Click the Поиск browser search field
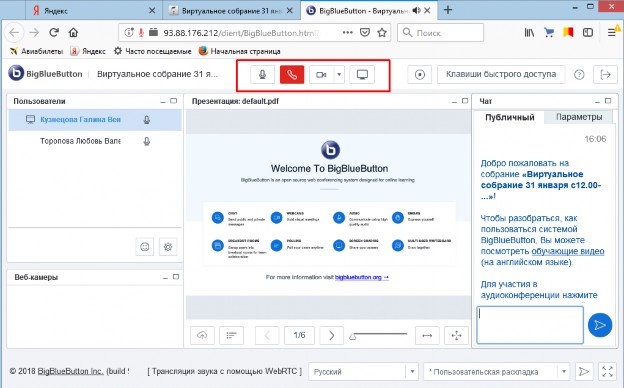Screen dimensions: 624x388 [441, 33]
